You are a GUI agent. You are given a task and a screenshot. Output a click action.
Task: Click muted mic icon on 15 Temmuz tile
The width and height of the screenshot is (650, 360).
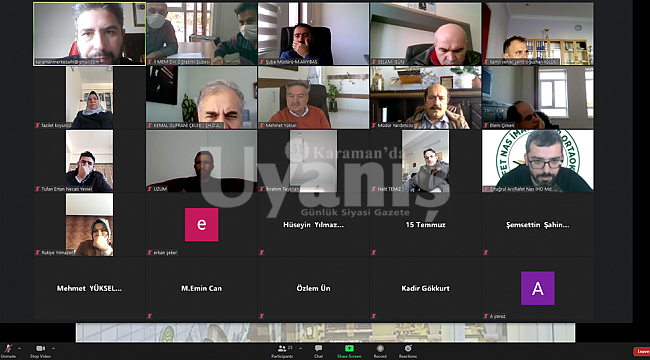point(374,252)
